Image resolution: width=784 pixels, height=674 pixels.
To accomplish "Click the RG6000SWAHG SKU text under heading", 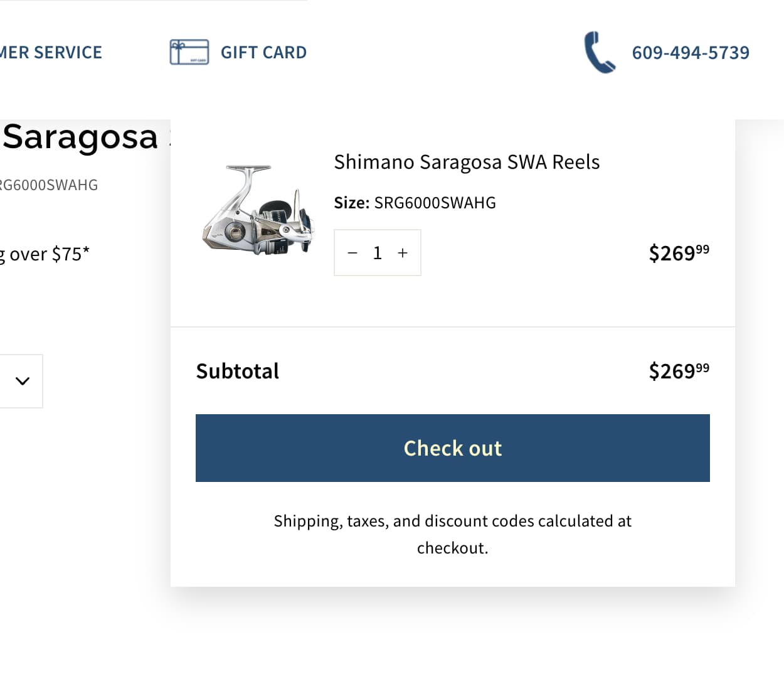I will pyautogui.click(x=49, y=185).
